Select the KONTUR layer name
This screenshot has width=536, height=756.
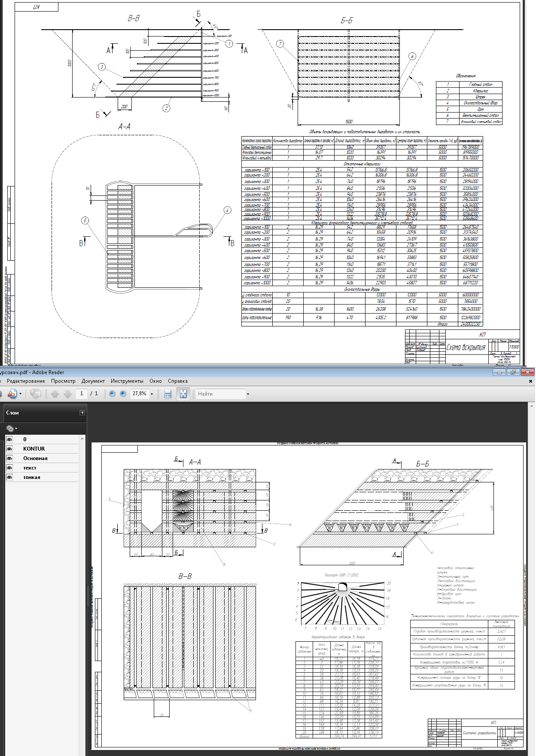[x=34, y=449]
